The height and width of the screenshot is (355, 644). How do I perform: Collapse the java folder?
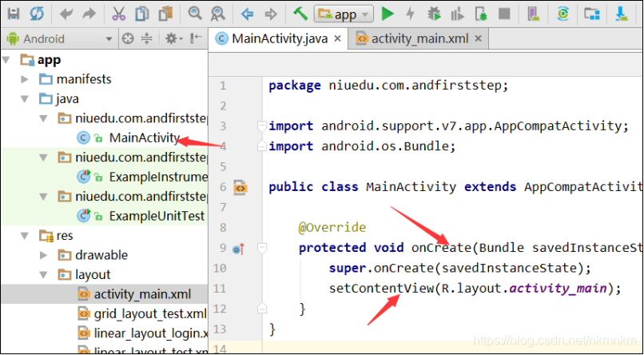pyautogui.click(x=25, y=99)
